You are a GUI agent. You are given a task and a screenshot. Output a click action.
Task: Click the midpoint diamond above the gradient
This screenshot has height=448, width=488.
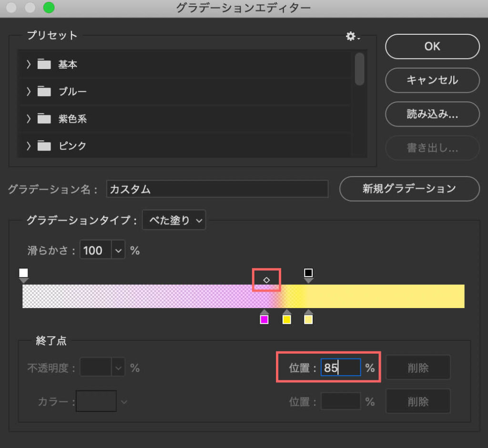(266, 280)
